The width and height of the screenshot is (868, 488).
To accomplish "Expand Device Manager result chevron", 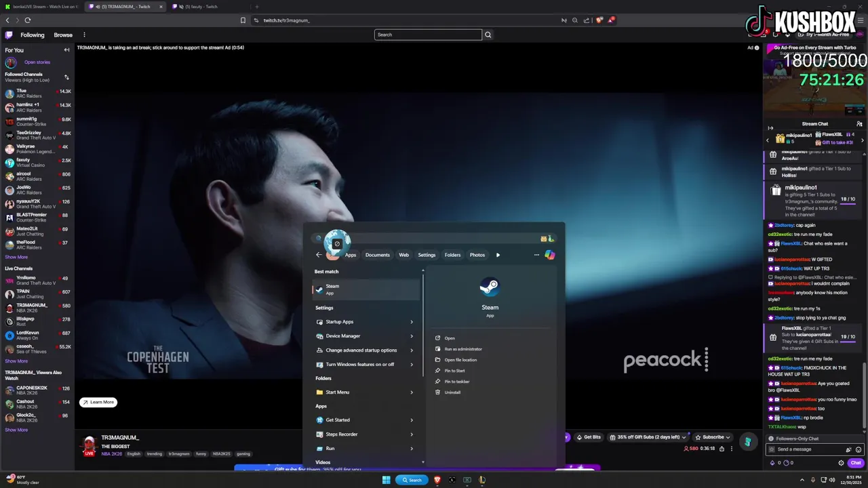I will [x=411, y=336].
